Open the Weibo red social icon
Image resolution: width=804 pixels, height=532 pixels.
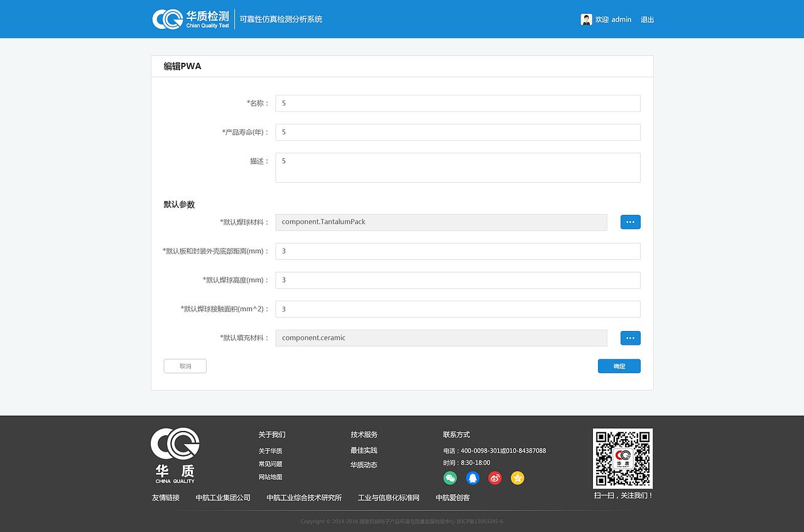click(x=495, y=478)
